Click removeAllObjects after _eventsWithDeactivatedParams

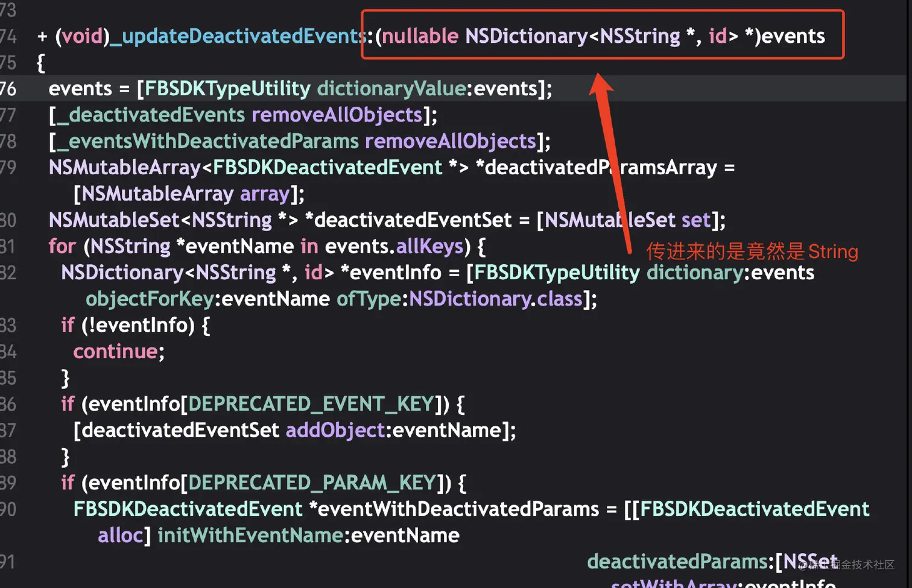pyautogui.click(x=451, y=141)
